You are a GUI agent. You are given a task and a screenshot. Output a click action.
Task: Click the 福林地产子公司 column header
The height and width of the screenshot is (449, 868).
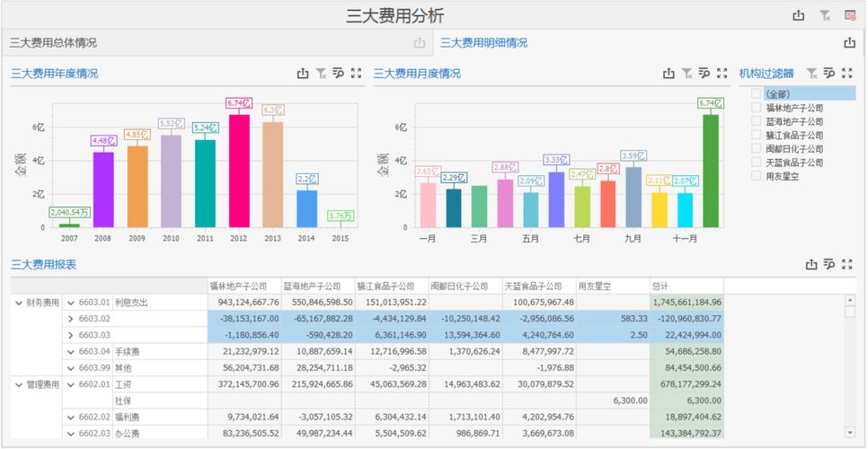tap(244, 286)
